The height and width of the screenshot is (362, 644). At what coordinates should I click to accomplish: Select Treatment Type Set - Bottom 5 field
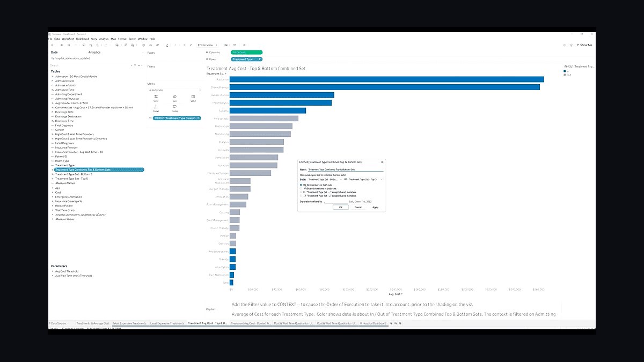coord(74,174)
